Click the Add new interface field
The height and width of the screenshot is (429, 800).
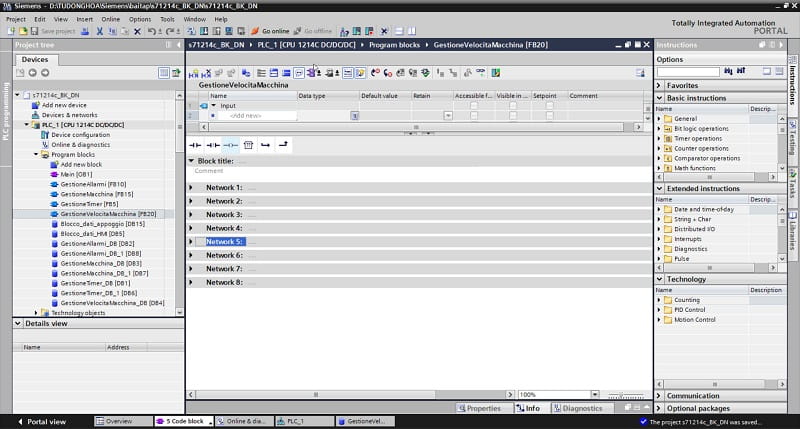coord(250,116)
